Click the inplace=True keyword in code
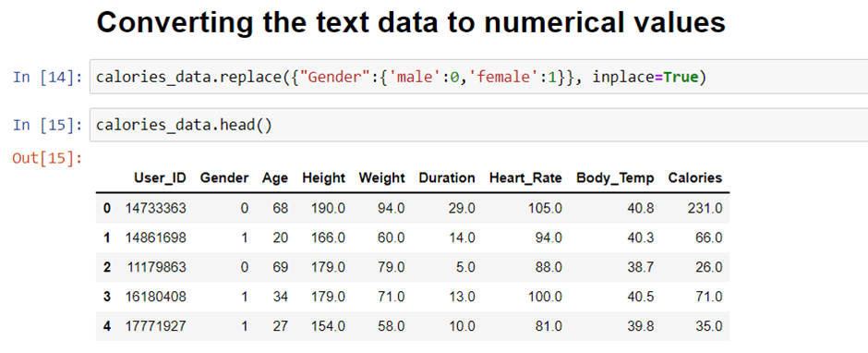Screen dimensions: 868x353 coord(646,77)
